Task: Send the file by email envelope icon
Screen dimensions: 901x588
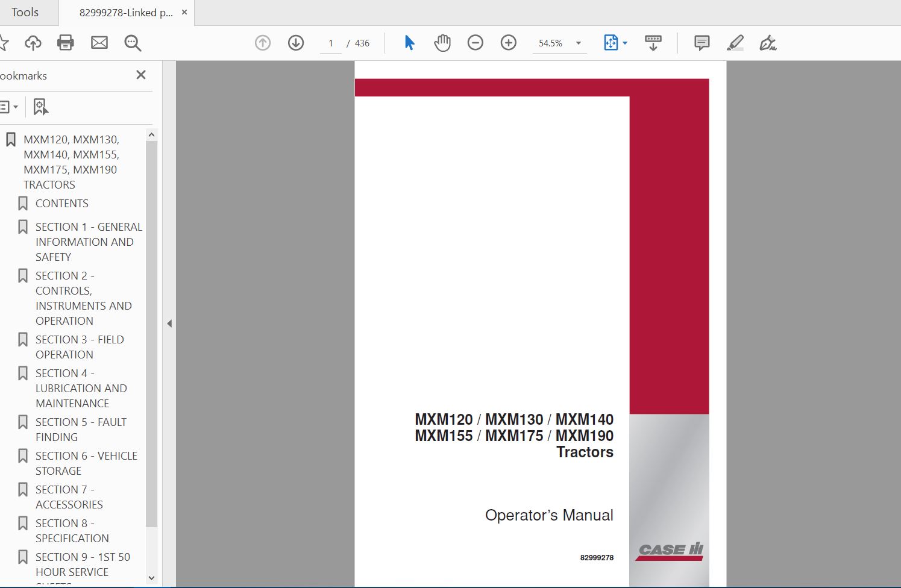Action: click(99, 43)
